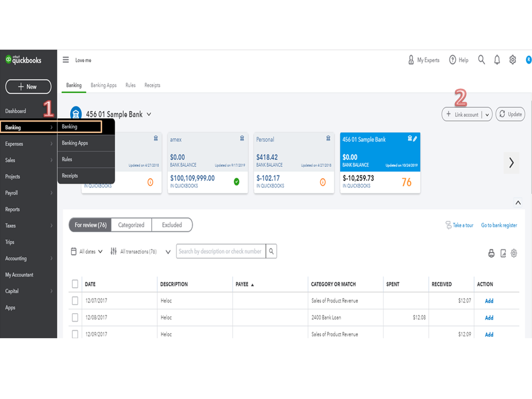Choose Rules in the flyout submenu
Viewport: 532px width, 399px height.
coord(86,159)
